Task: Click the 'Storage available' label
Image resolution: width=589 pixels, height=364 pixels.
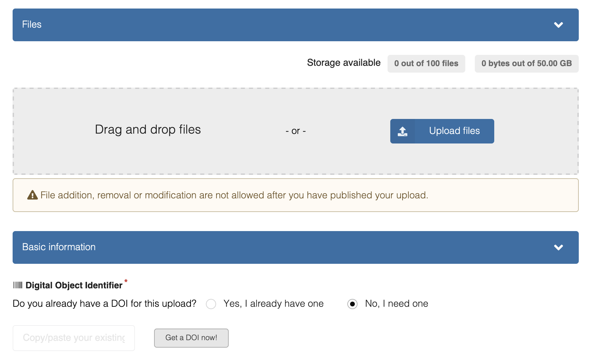Action: click(344, 63)
